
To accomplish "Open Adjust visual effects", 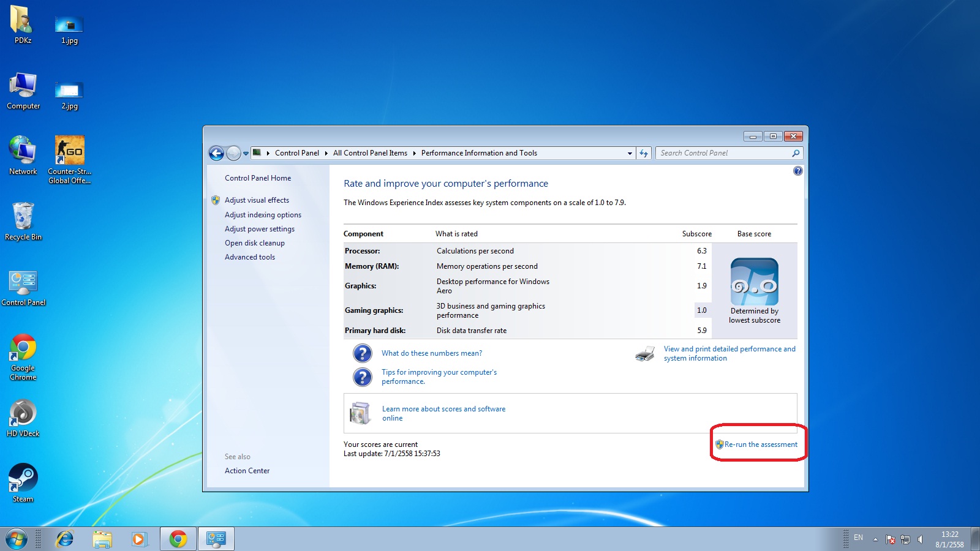I will (257, 200).
